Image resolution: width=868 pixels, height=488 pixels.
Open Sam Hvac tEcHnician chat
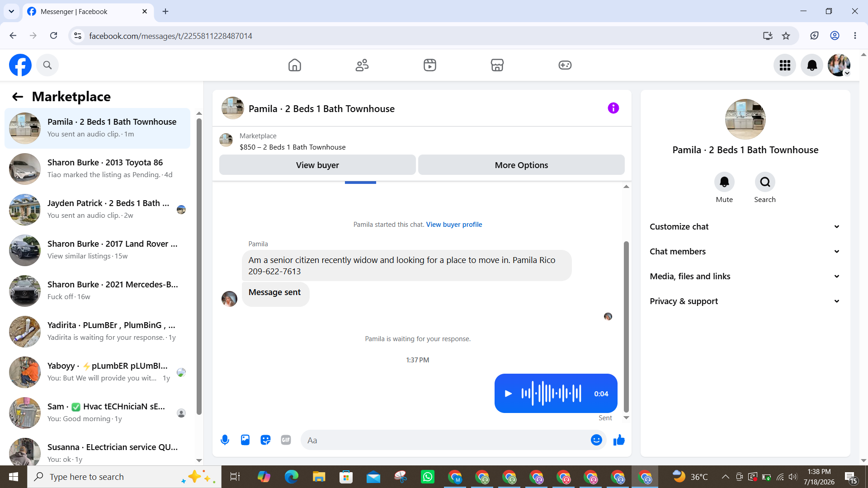97,413
